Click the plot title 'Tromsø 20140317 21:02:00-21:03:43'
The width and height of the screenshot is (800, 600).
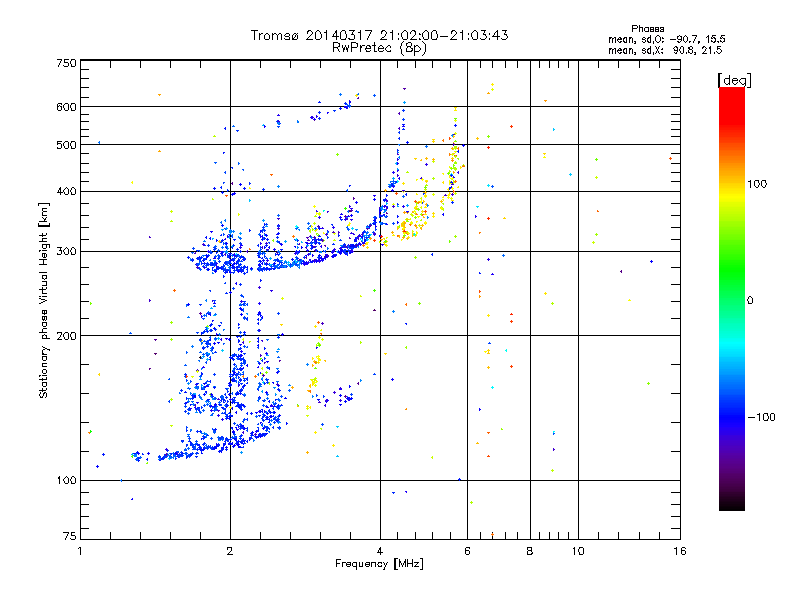click(x=379, y=35)
